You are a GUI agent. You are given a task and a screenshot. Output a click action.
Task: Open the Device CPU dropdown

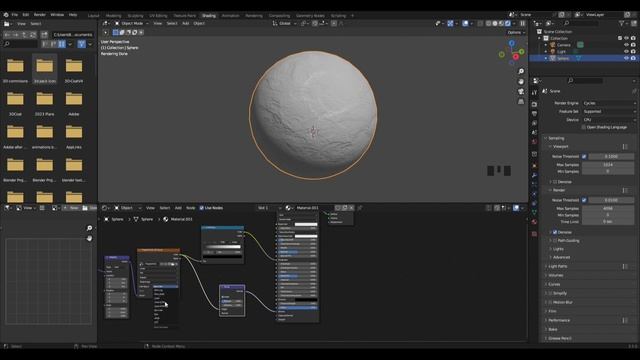tap(609, 120)
